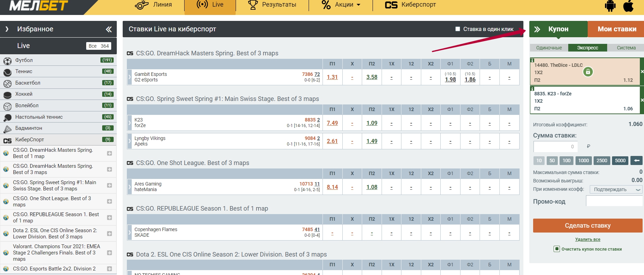
Task: Remove K23 - forZe bet from coupon
Action: pyautogui.click(x=642, y=100)
